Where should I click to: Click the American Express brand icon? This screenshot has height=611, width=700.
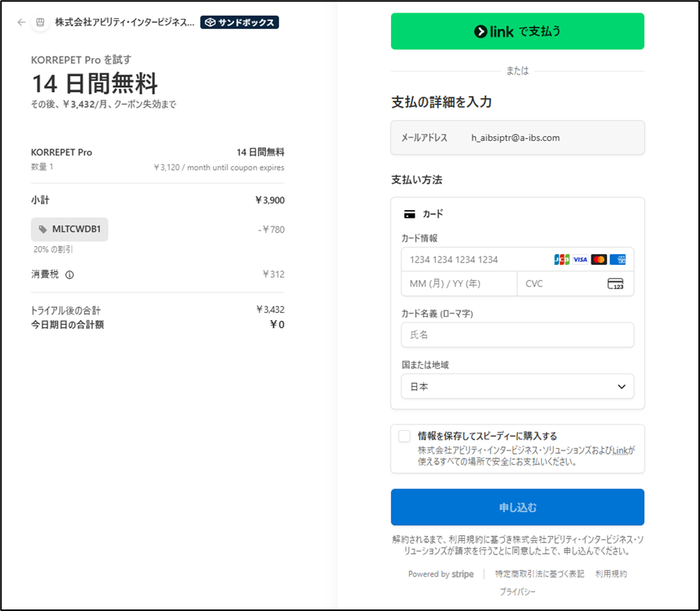pos(617,259)
